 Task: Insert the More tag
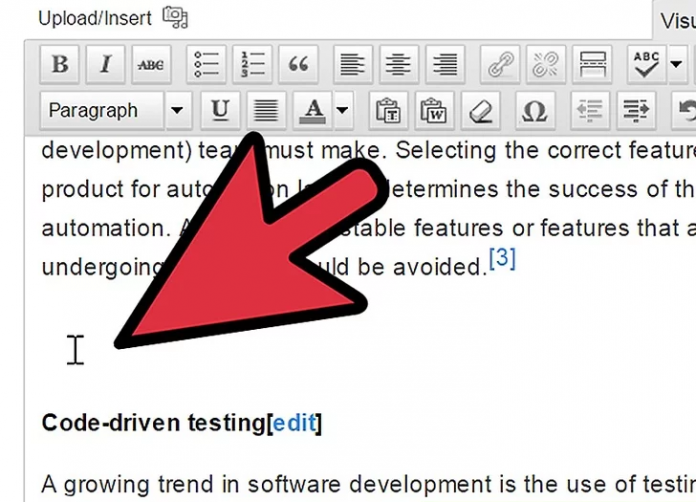(x=592, y=65)
